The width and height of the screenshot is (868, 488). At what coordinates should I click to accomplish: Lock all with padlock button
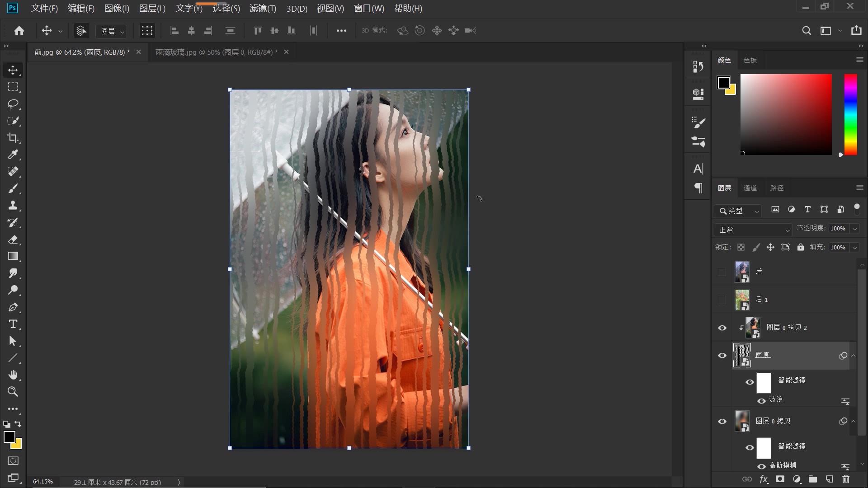801,247
